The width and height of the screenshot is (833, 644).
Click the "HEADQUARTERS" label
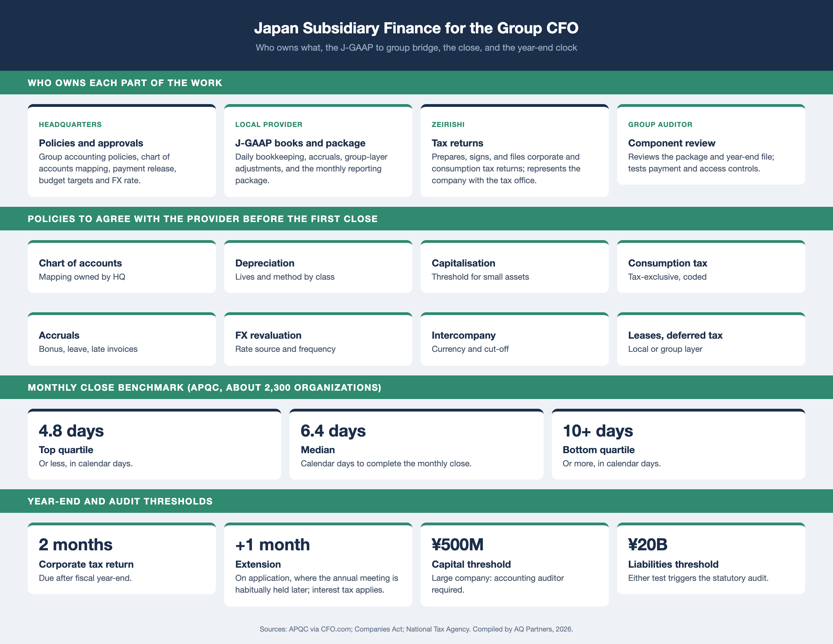pyautogui.click(x=70, y=124)
